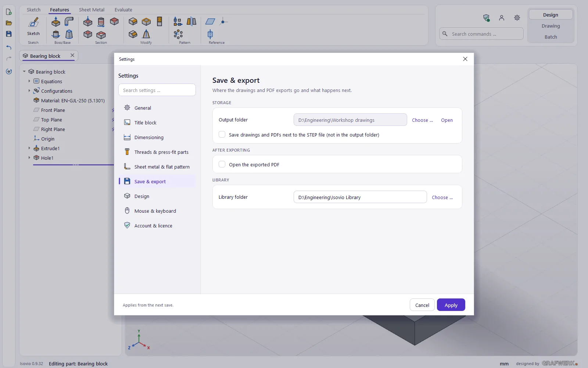Screen dimensions: 588x368
Task: Choose the Circular pattern icon
Action: [178, 34]
